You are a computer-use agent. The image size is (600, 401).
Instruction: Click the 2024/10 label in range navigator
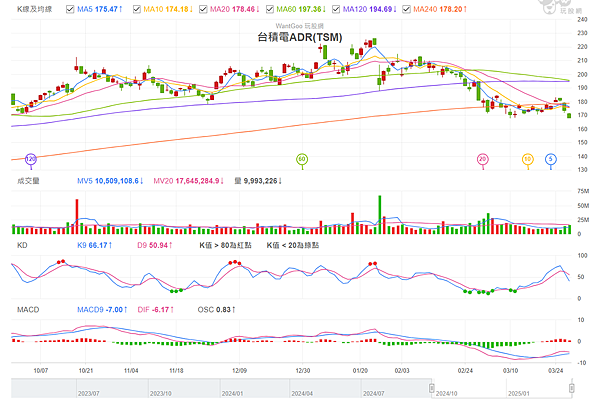point(447,394)
